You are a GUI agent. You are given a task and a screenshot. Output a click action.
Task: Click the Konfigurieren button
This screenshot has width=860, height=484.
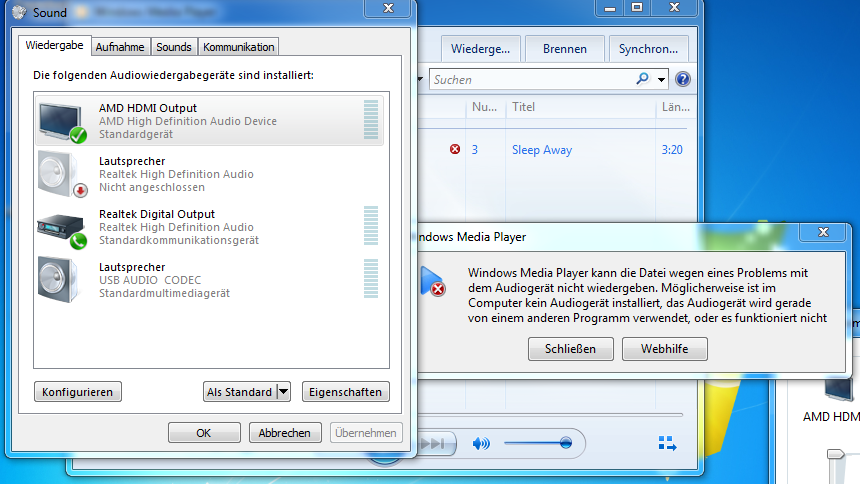point(77,392)
